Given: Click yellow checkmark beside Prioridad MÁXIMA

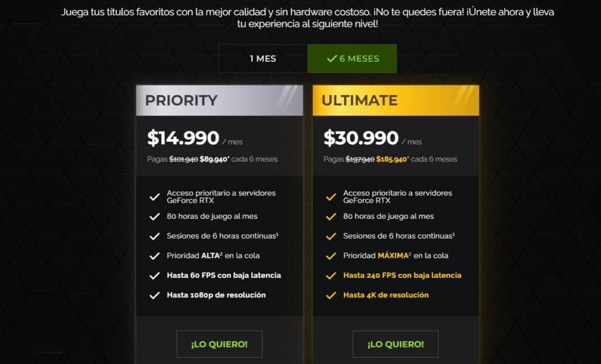Looking at the screenshot, I should click(331, 256).
